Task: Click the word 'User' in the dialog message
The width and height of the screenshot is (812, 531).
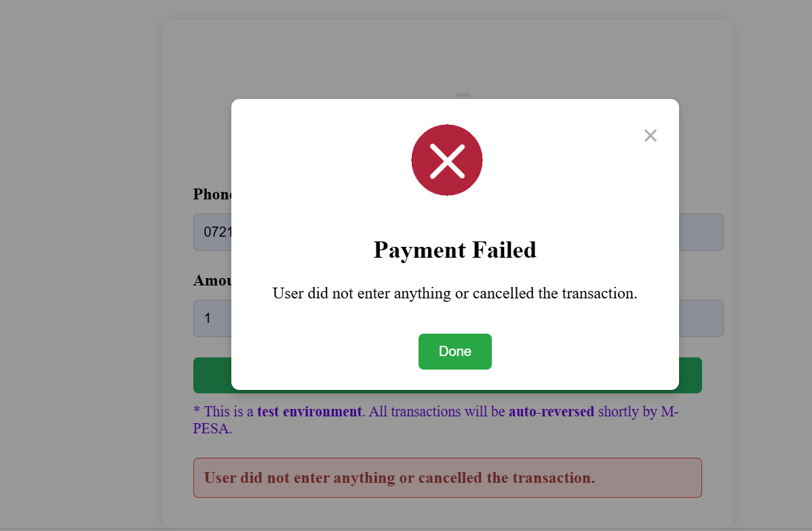Action: tap(288, 294)
